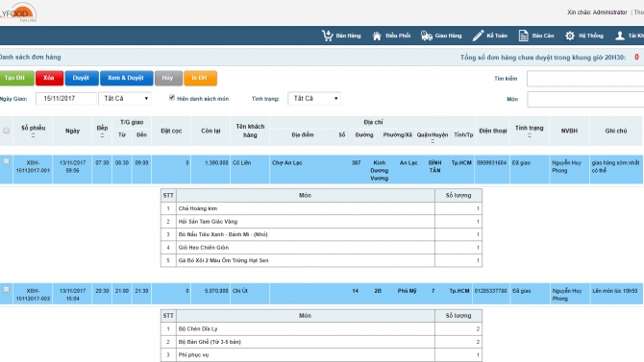Click order number XBH-15112017-001

(x=33, y=167)
